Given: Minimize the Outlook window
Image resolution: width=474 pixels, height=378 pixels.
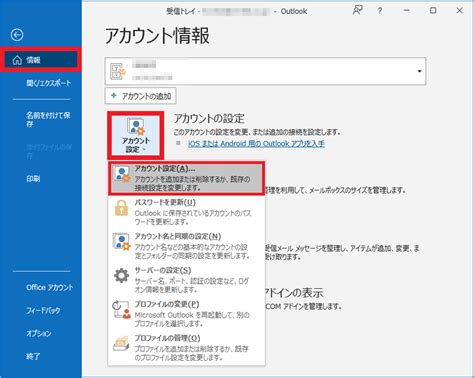Looking at the screenshot, I should [406, 10].
